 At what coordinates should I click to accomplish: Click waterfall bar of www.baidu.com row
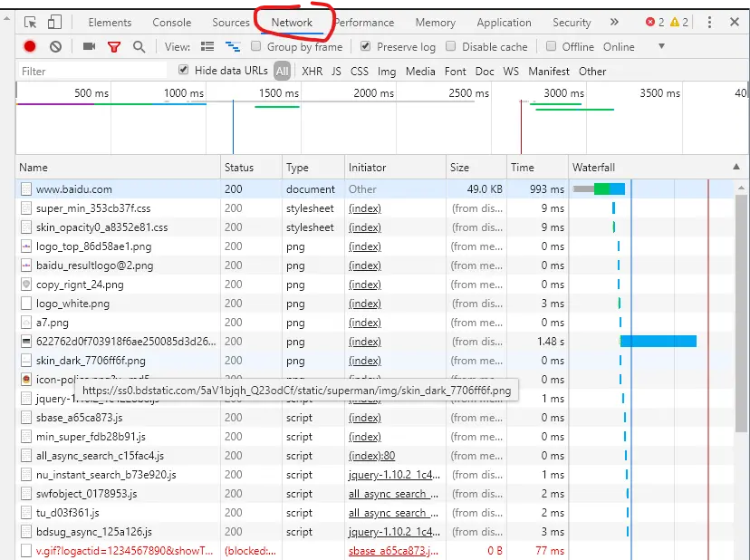(599, 189)
